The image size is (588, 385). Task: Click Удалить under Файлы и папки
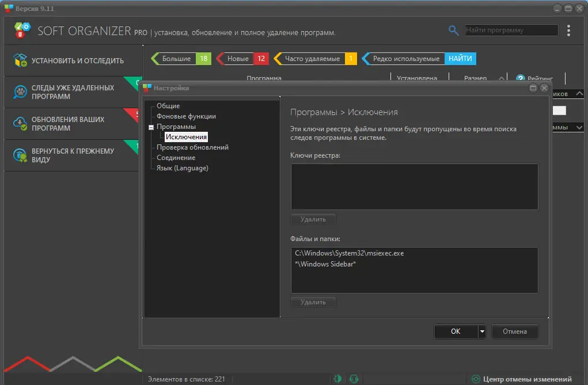[313, 302]
